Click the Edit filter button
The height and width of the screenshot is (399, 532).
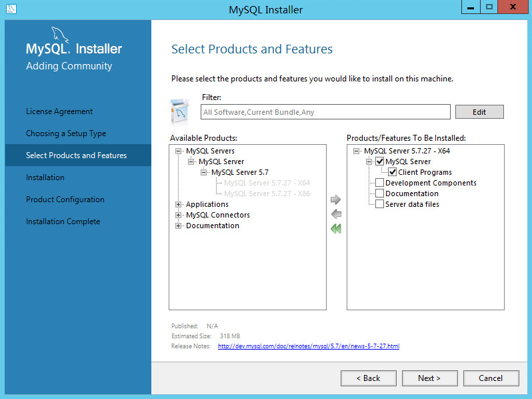tap(479, 112)
